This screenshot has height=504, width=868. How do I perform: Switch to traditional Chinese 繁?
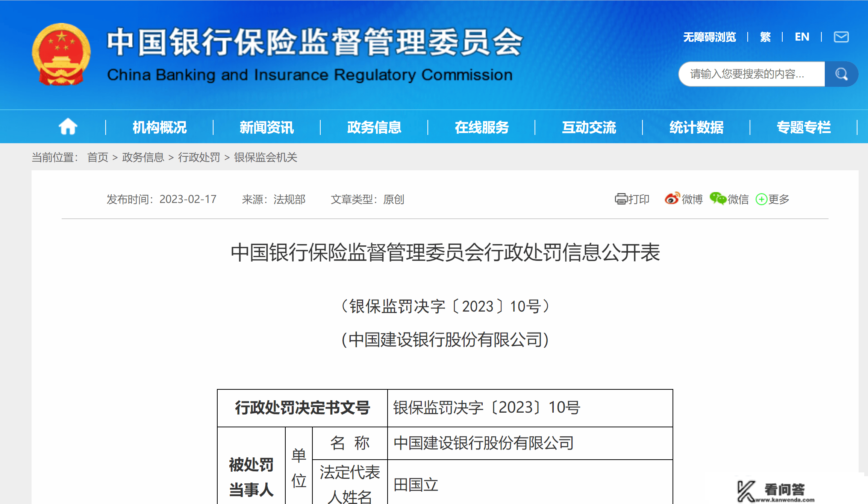point(765,37)
